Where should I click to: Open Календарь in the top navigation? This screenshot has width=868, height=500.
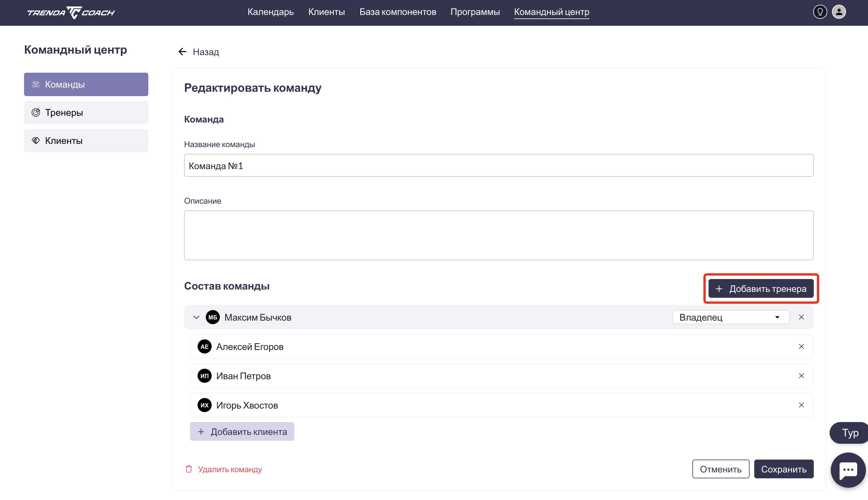coord(270,12)
